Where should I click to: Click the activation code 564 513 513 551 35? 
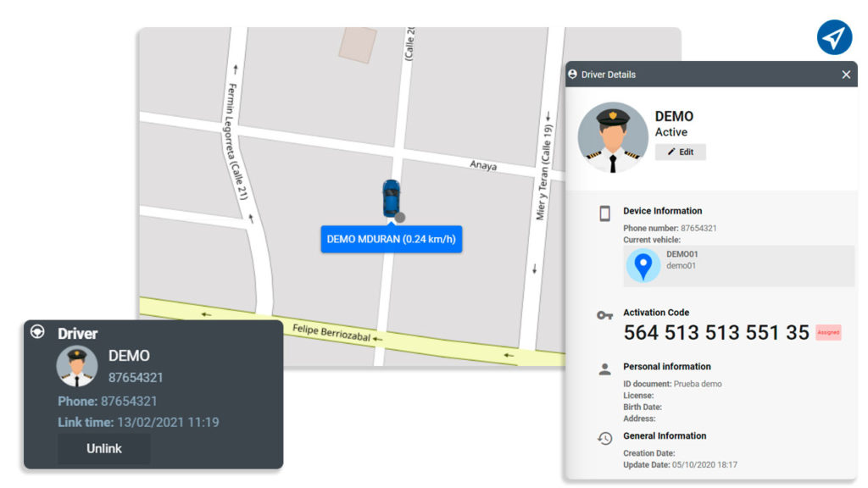point(716,332)
